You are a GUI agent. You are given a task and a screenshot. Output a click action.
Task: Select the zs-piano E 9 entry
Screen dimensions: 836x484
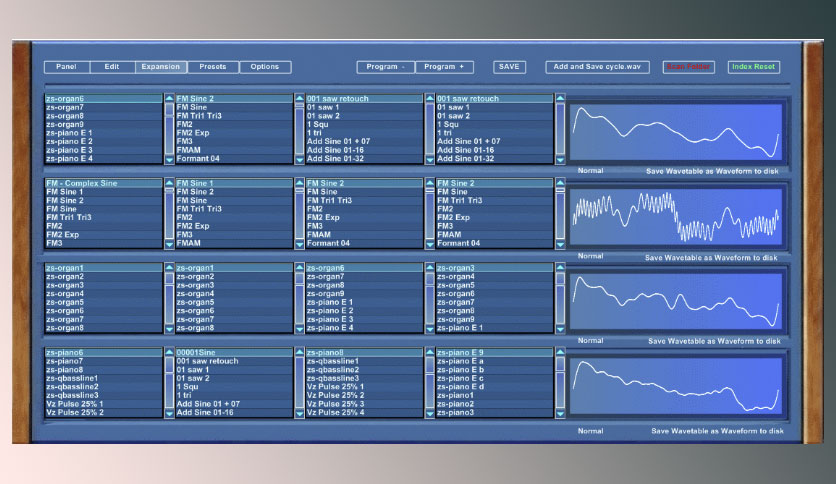point(494,352)
